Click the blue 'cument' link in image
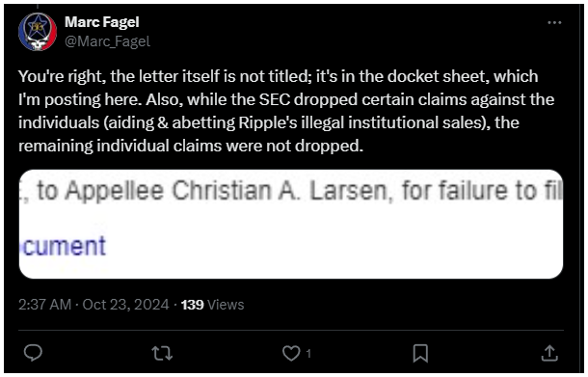The image size is (588, 377). 65,246
